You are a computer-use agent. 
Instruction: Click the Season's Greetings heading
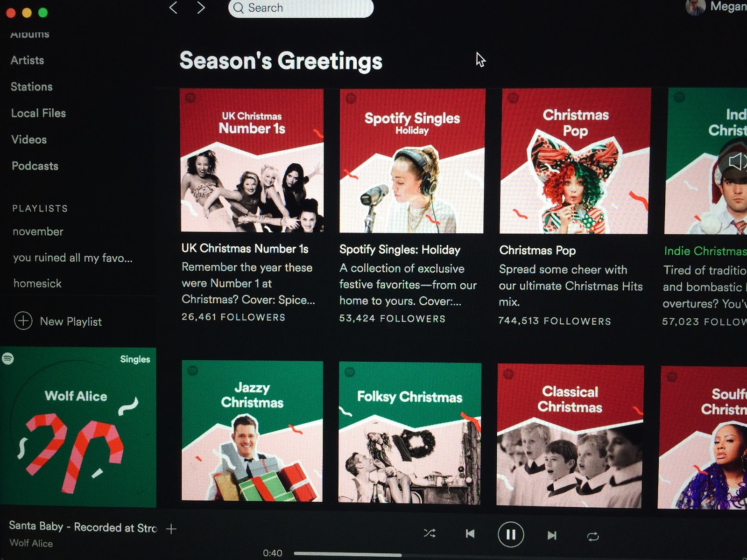pyautogui.click(x=281, y=61)
